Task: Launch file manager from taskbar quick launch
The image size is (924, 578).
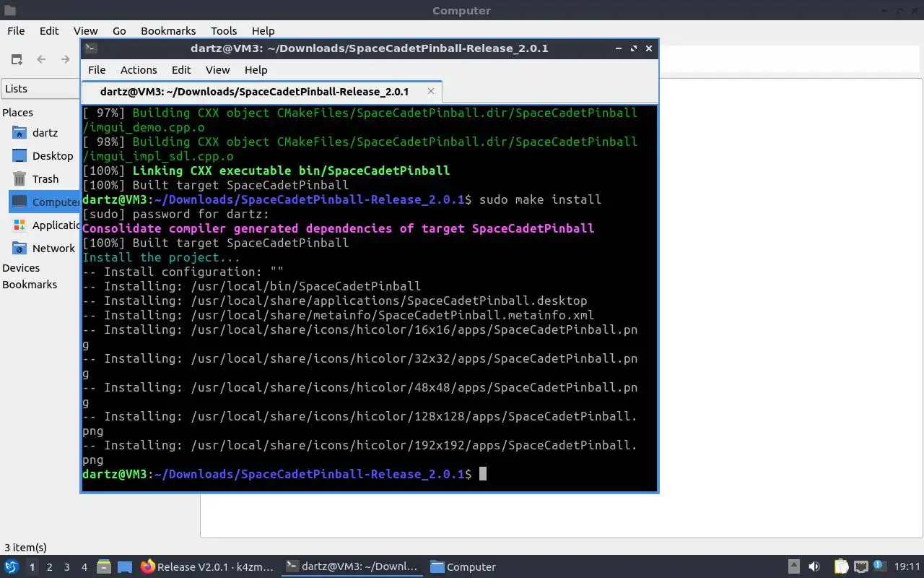Action: point(104,567)
